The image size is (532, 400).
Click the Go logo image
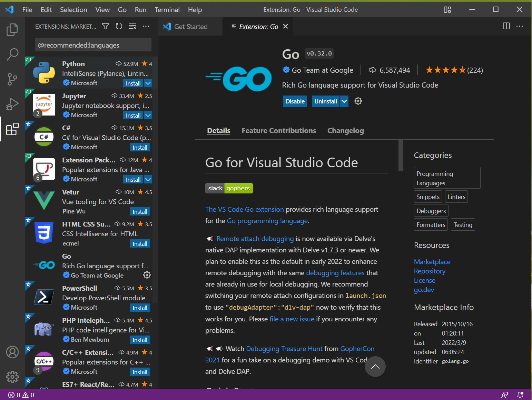point(239,79)
